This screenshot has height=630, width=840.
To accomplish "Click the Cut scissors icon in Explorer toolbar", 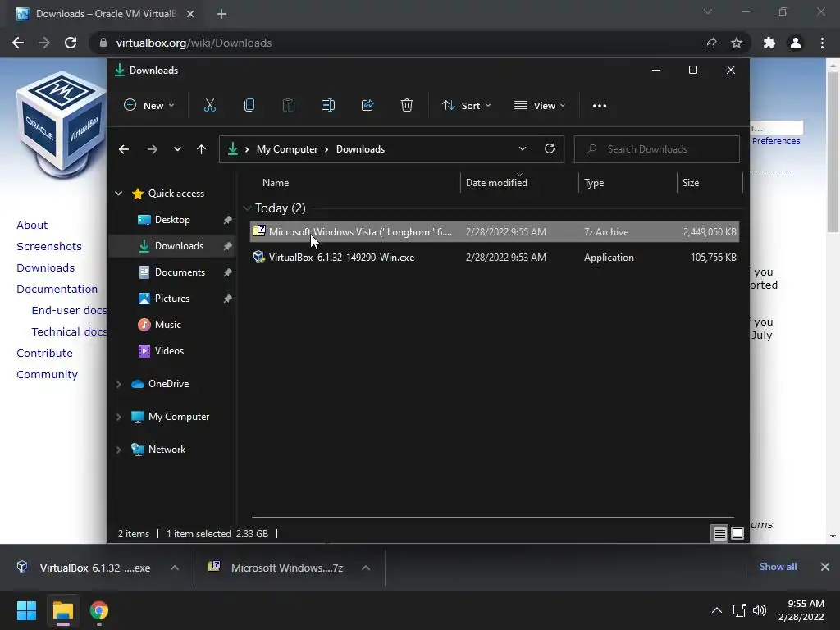I will 209,105.
